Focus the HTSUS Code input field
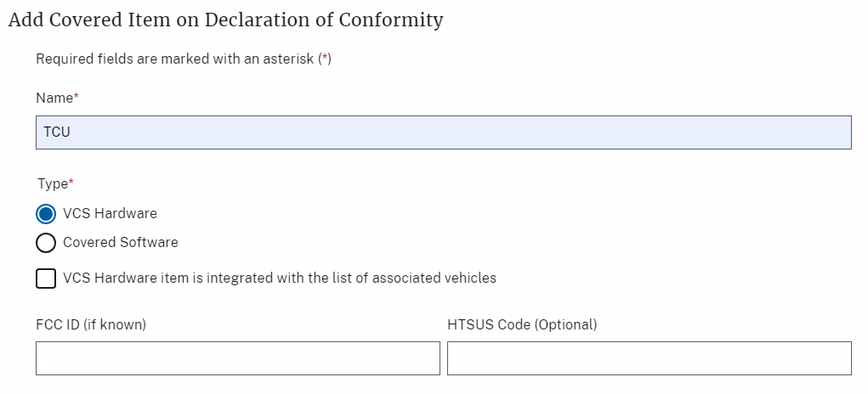Image resolution: width=868 pixels, height=394 pixels. click(x=649, y=358)
